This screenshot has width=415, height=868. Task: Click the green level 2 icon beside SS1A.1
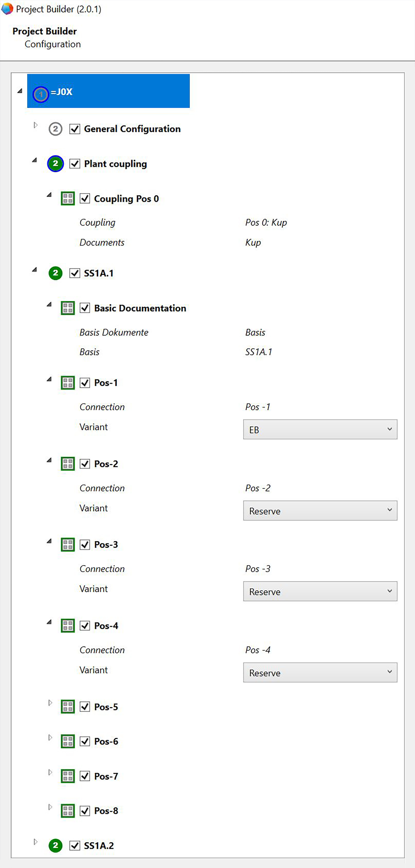(x=55, y=273)
